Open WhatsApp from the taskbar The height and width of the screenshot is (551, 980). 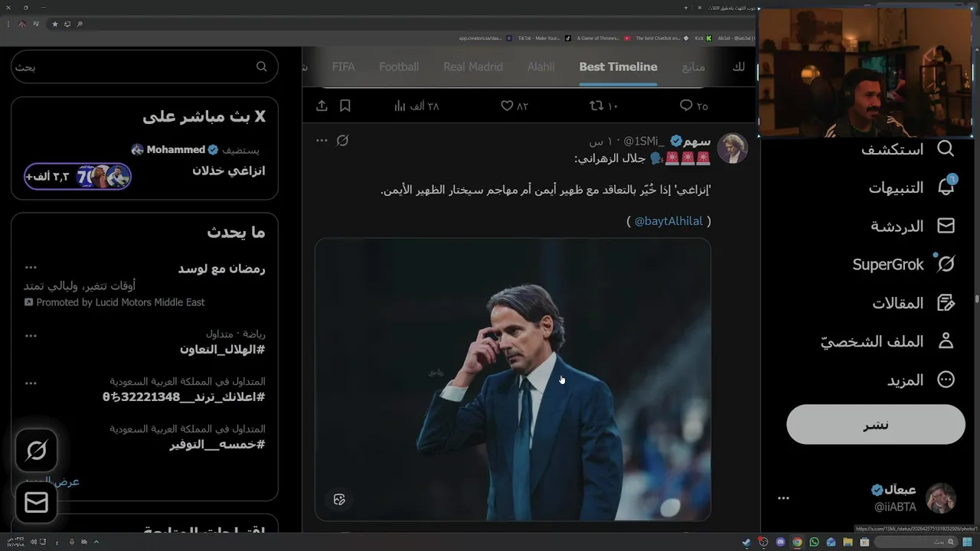click(814, 543)
